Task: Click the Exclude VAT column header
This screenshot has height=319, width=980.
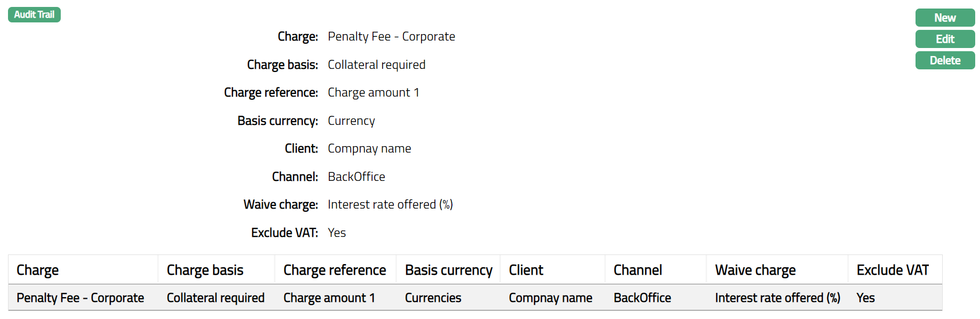Action: [892, 270]
